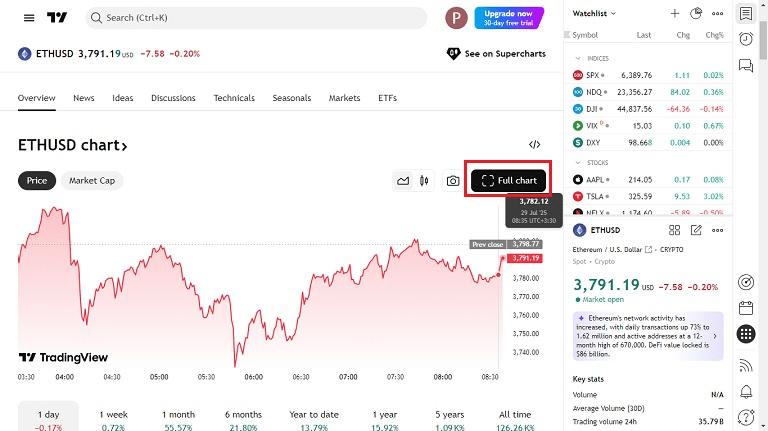
Task: Select the 1 day range
Action: click(x=48, y=418)
